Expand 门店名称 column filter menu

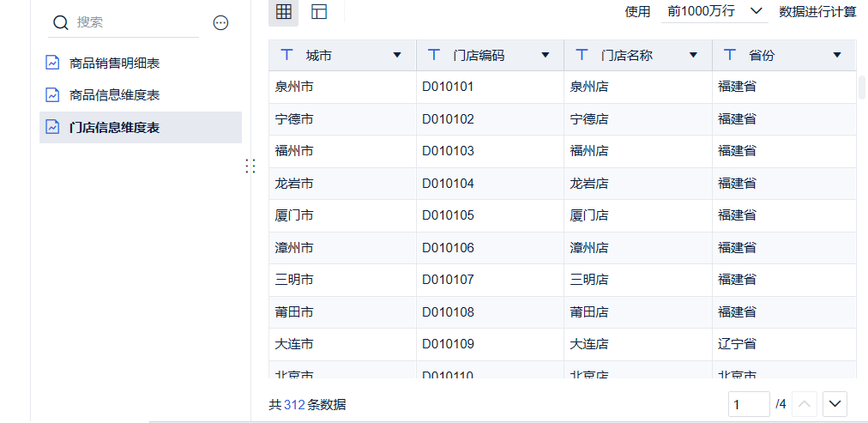(693, 55)
